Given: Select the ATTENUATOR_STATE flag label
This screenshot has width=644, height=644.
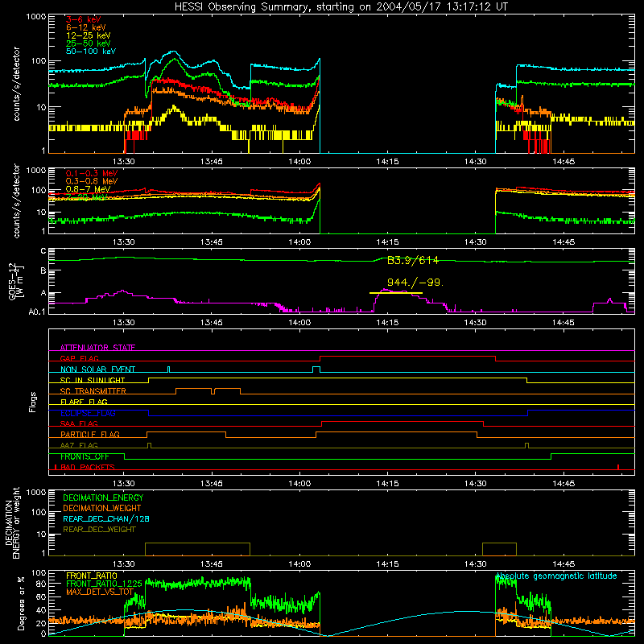Looking at the screenshot, I should coord(97,348).
